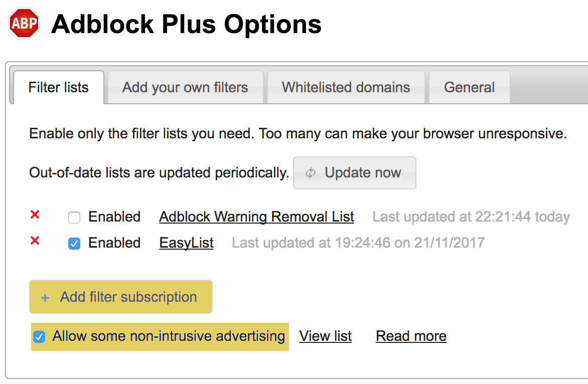Delete EasyList using its red X

click(x=35, y=241)
